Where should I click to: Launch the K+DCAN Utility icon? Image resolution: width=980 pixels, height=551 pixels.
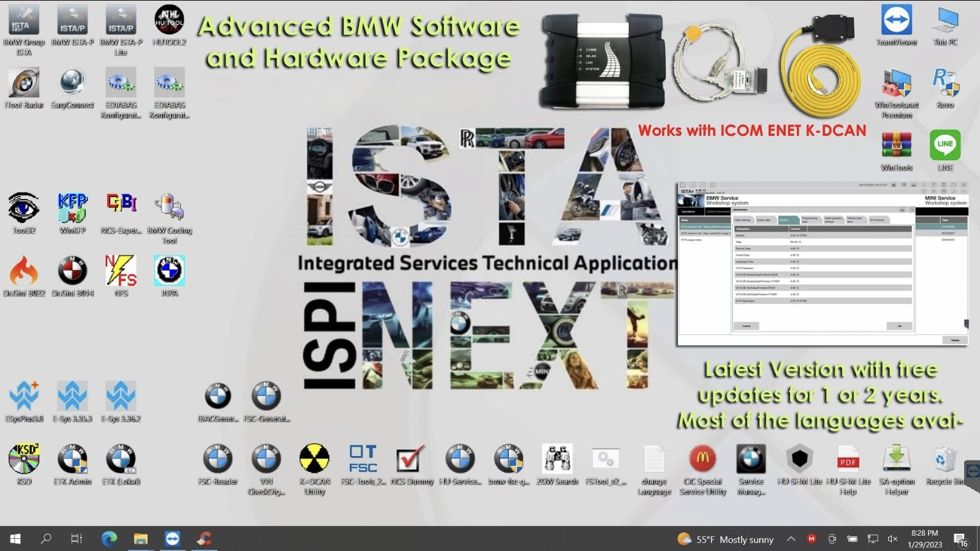314,459
